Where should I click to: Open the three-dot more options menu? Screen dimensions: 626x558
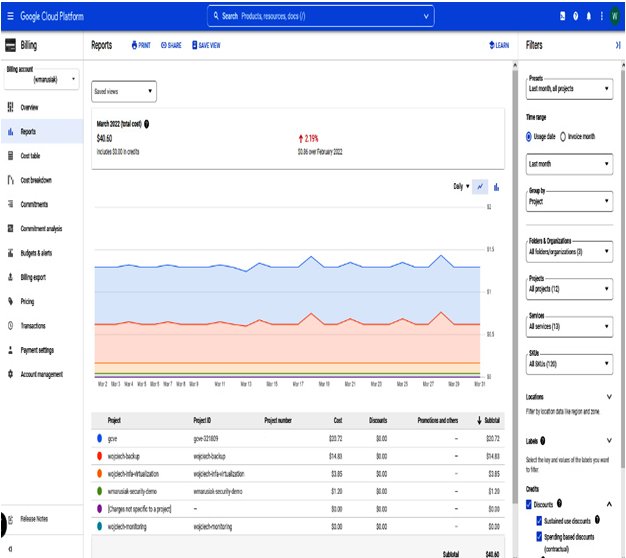(x=601, y=16)
